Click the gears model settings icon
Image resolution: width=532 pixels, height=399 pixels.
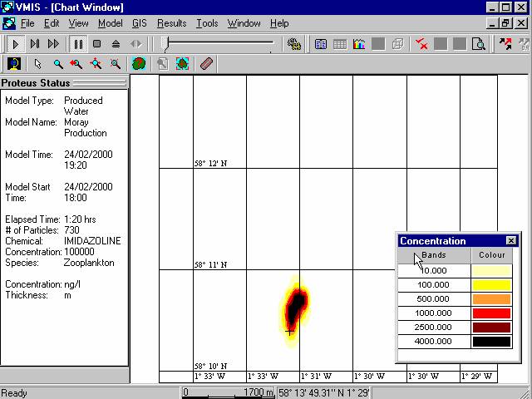click(294, 44)
